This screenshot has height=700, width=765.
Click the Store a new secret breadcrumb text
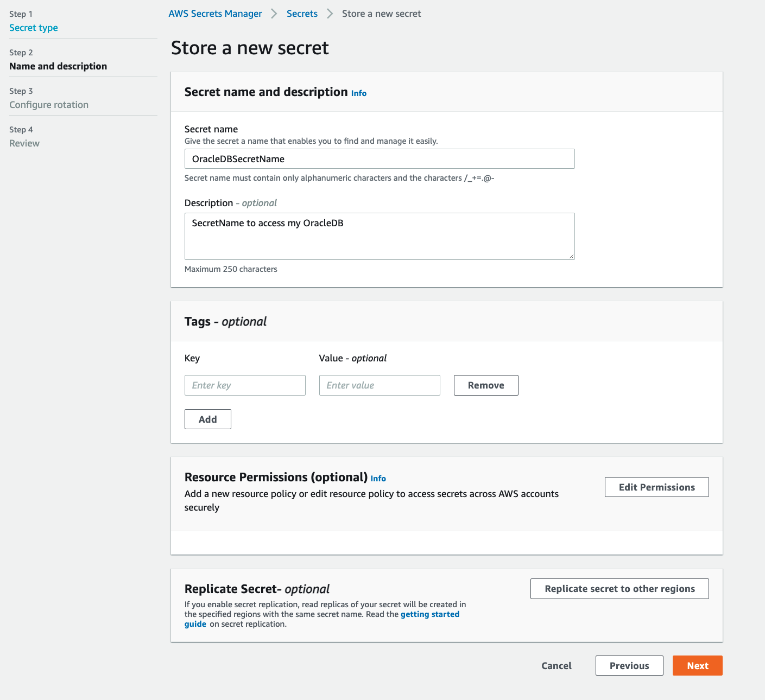(x=382, y=14)
